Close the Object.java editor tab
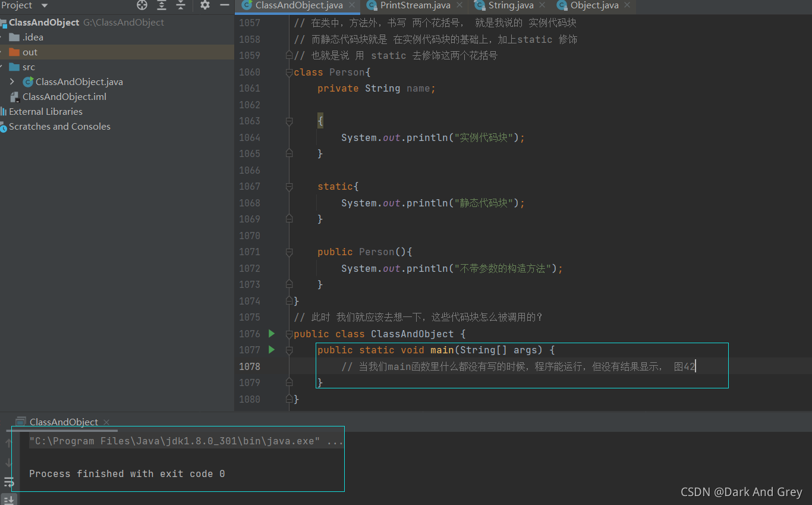Image resolution: width=812 pixels, height=505 pixels. tap(628, 6)
